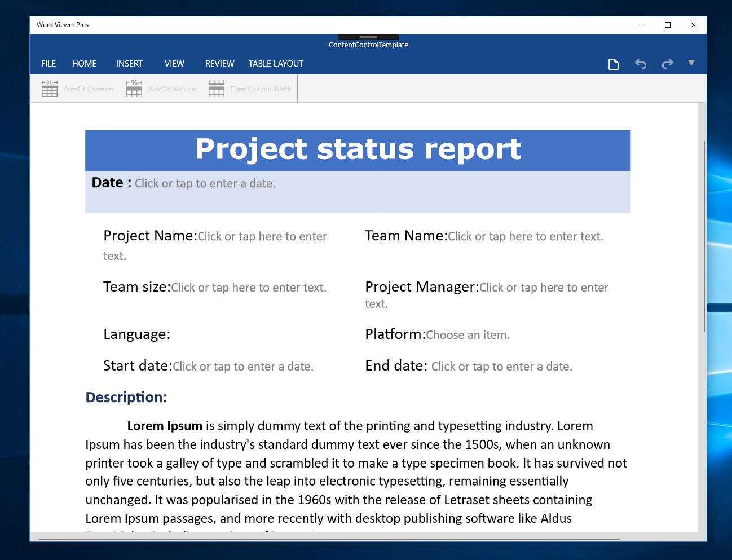Click the AutoFit Window icon
The width and height of the screenshot is (732, 560).
coord(134,89)
